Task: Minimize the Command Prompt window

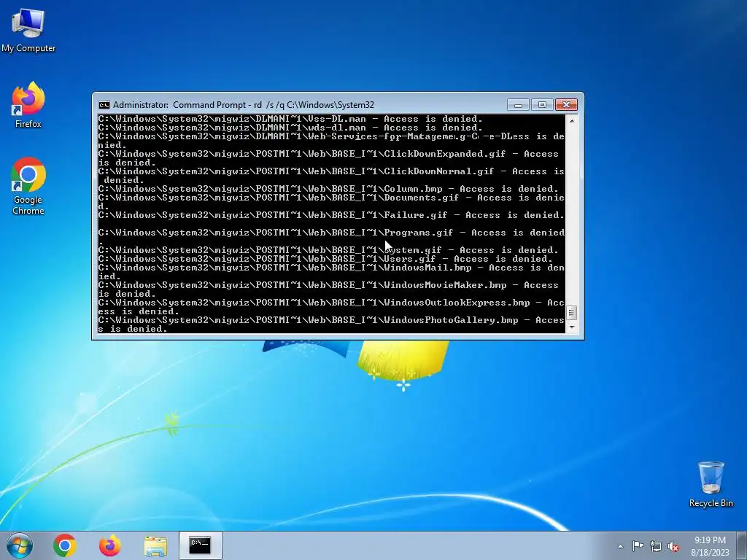Action: click(519, 105)
